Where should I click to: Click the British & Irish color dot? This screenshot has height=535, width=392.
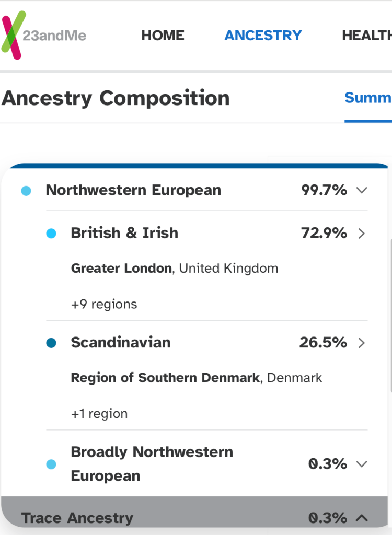click(x=51, y=234)
